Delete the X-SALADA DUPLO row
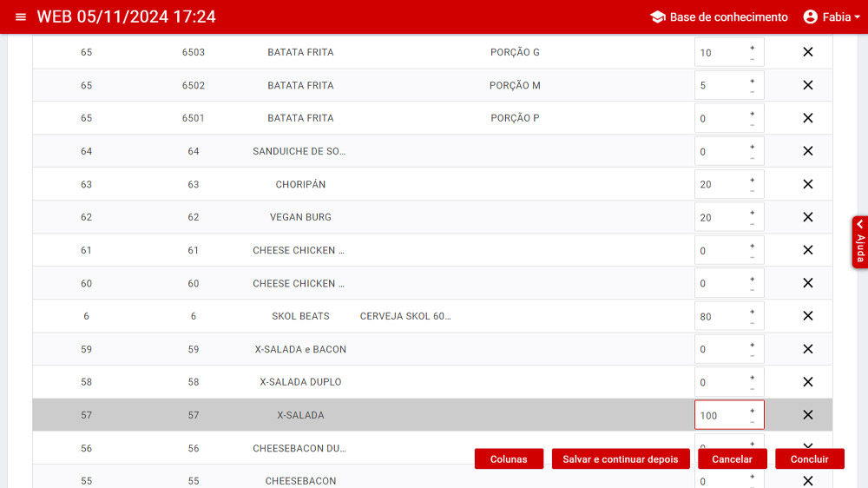 coord(807,382)
